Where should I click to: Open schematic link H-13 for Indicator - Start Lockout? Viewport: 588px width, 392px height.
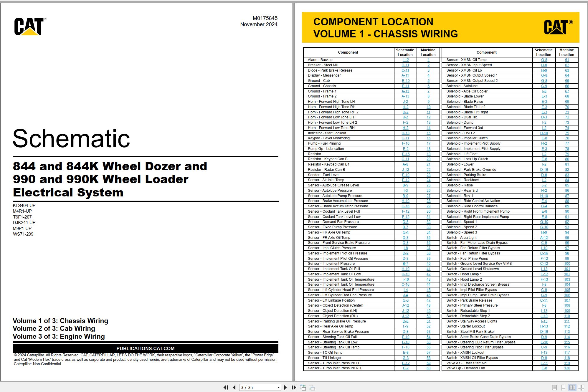[x=405, y=133]
